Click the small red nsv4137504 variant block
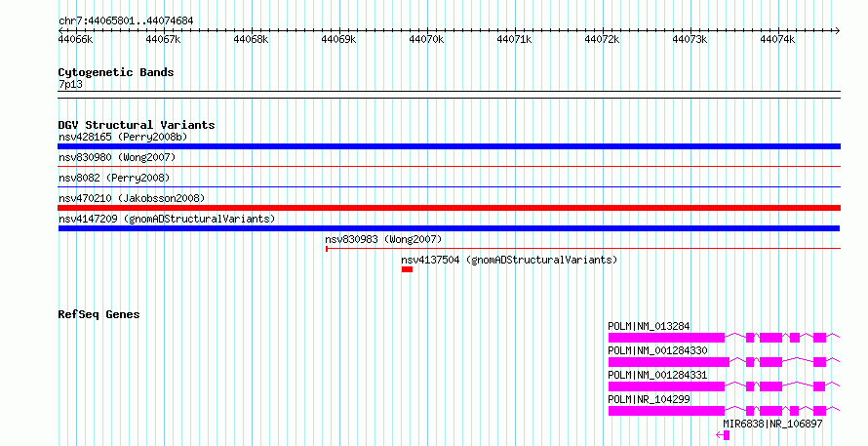Image resolution: width=868 pixels, height=446 pixels. point(407,269)
